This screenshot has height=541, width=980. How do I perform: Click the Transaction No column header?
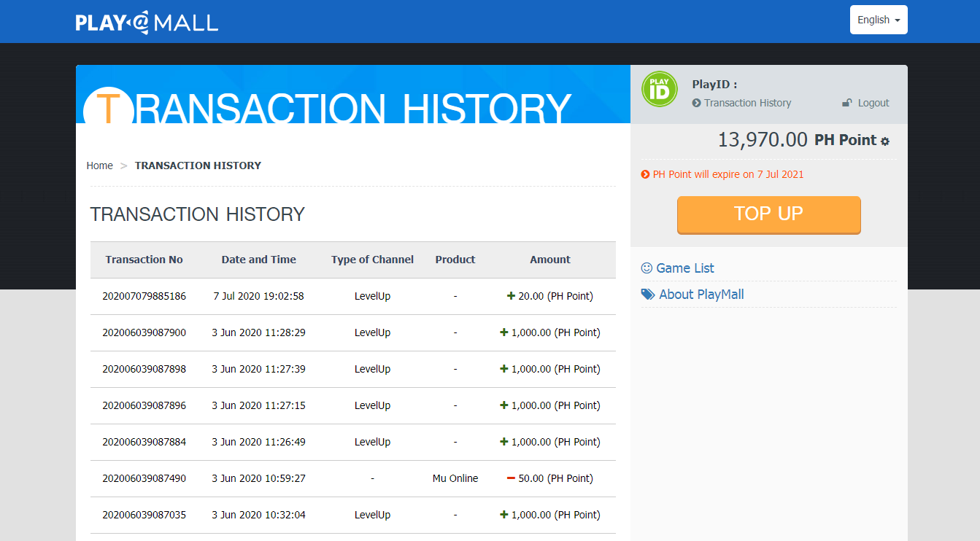144,260
